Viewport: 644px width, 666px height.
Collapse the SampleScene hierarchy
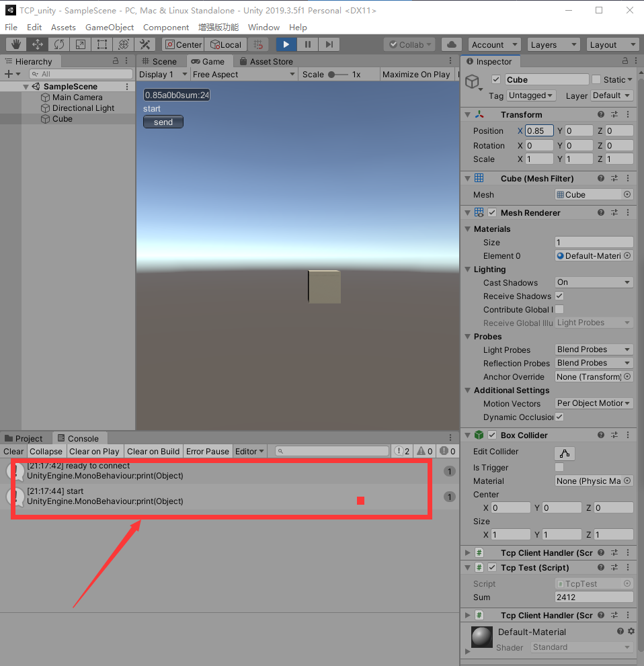click(26, 86)
